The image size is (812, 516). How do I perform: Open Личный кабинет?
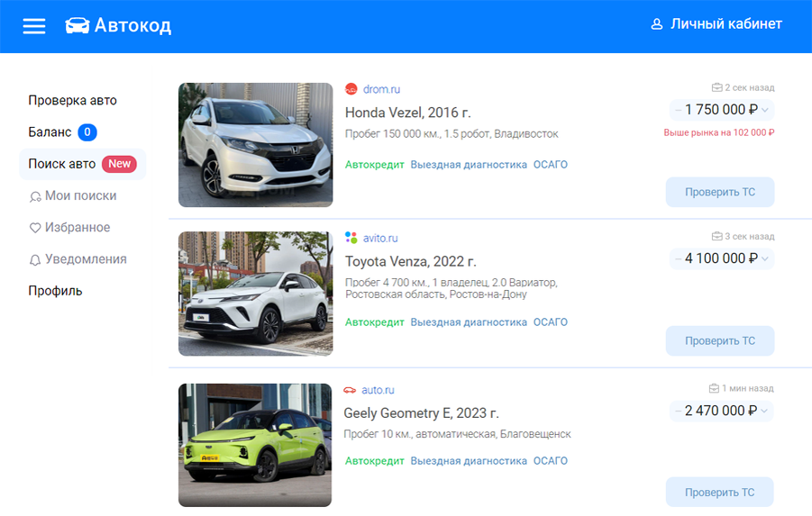pos(726,23)
